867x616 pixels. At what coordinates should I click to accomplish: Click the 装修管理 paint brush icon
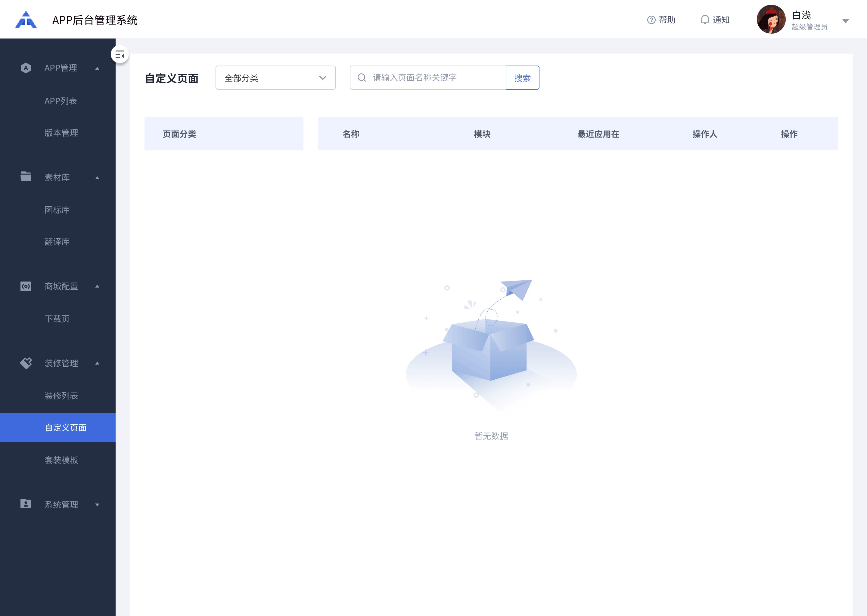click(x=26, y=363)
